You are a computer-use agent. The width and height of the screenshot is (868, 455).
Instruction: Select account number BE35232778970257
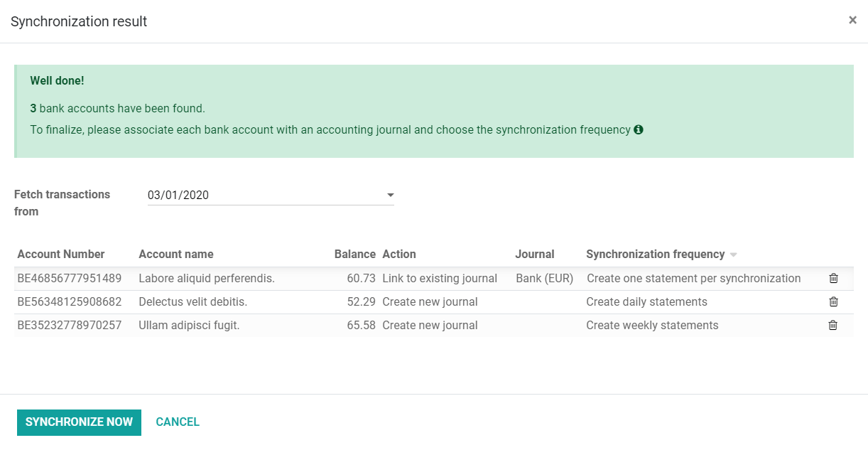click(x=70, y=325)
